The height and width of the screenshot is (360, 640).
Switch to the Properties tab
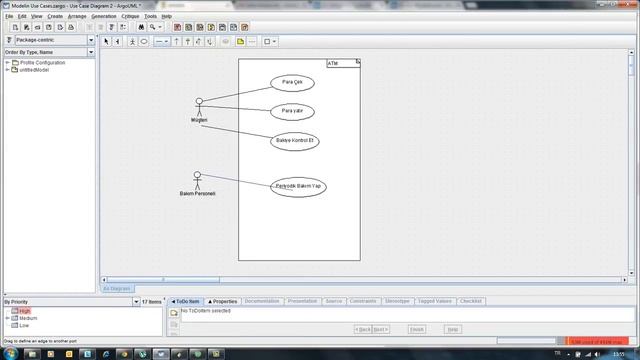[222, 302]
